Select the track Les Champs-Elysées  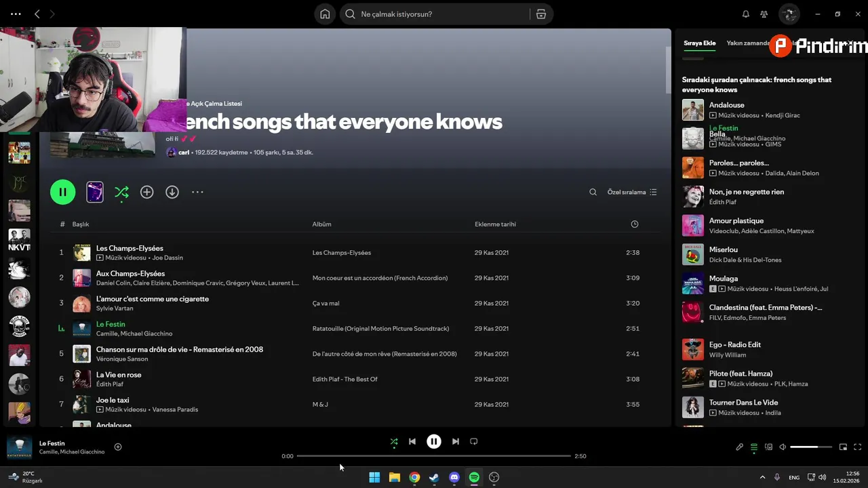[130, 248]
